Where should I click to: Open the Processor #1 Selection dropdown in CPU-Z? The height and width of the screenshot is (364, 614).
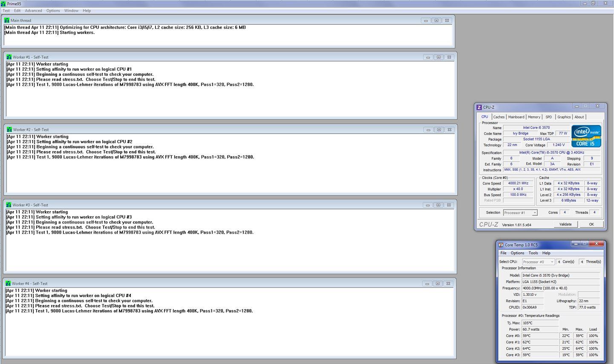pos(520,212)
